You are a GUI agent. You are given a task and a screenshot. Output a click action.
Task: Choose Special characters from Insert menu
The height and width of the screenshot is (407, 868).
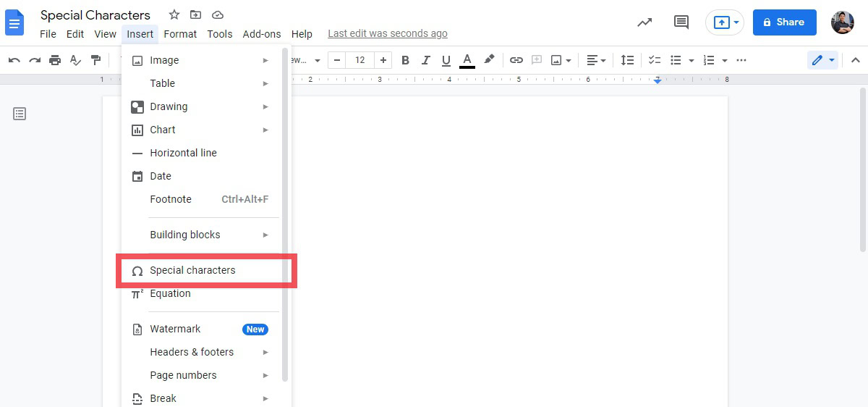[192, 270]
